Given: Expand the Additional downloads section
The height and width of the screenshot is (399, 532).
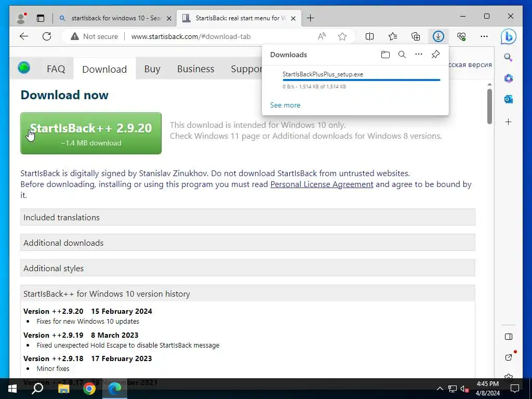Looking at the screenshot, I should [x=248, y=243].
